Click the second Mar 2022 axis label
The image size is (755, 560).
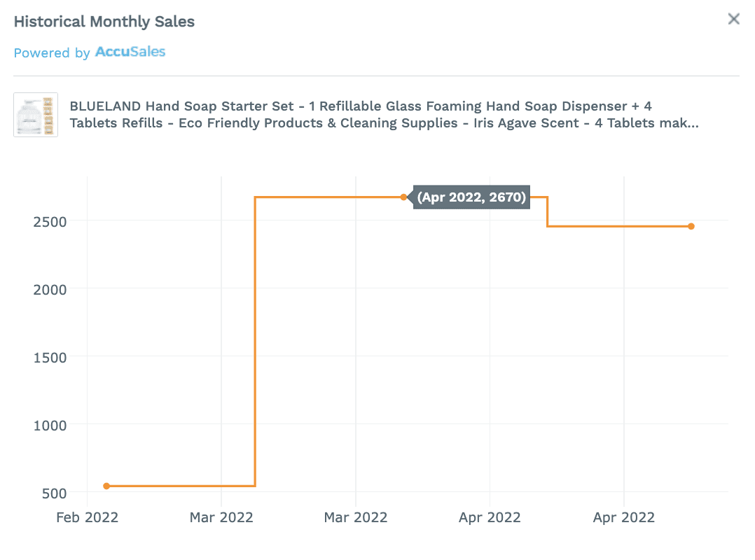(x=356, y=518)
